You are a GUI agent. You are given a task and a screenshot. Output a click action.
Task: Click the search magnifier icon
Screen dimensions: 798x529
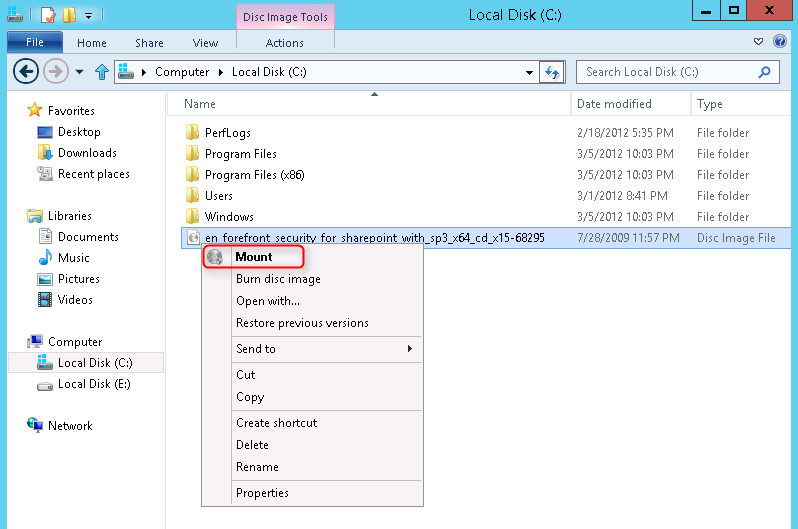(764, 72)
